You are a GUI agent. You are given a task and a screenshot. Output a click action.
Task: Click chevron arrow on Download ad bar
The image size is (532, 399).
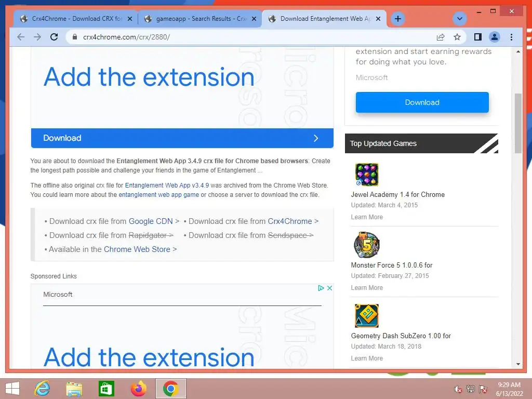coord(316,138)
